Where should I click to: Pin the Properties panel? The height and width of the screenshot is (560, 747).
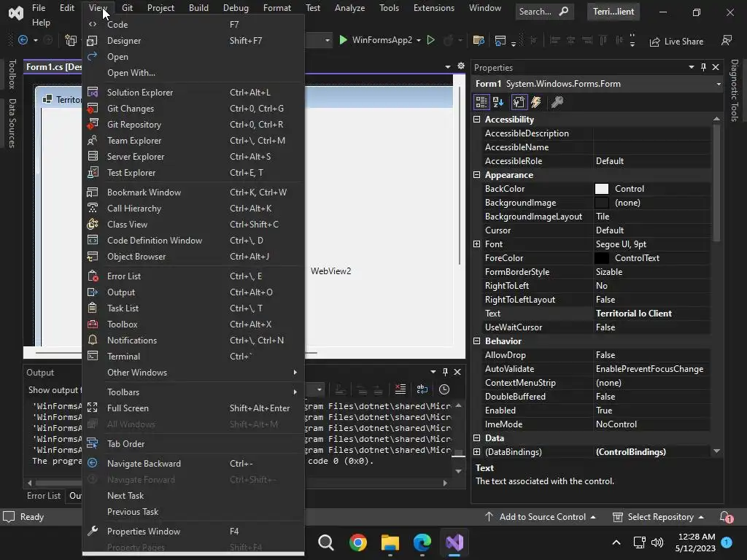(704, 67)
